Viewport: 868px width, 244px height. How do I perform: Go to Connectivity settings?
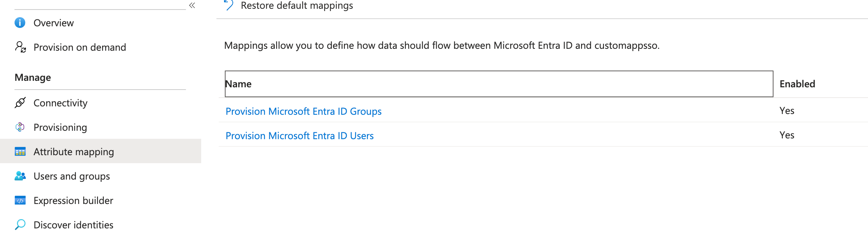[x=60, y=103]
